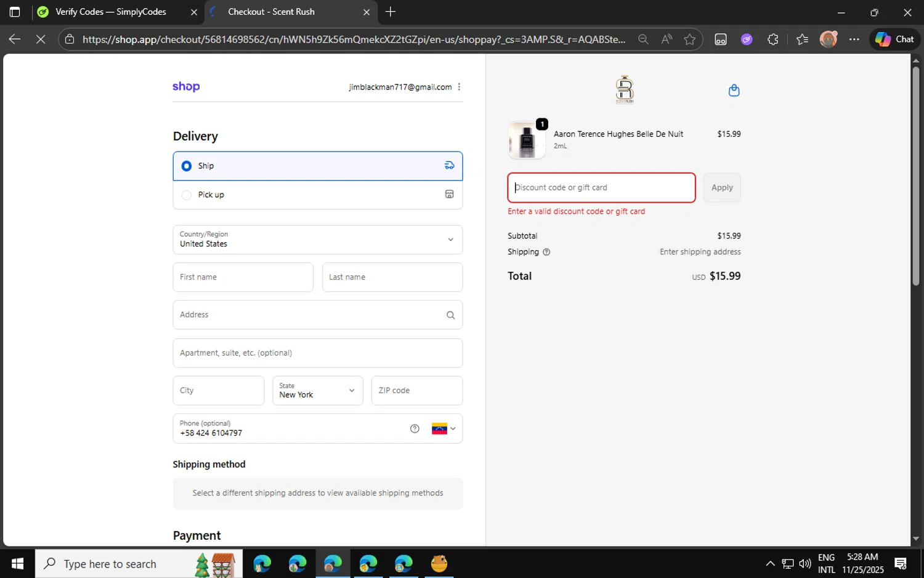Click the product name Aaron Terence Hughes Belle De Nuit
Screen dimensions: 924x578
click(x=618, y=134)
